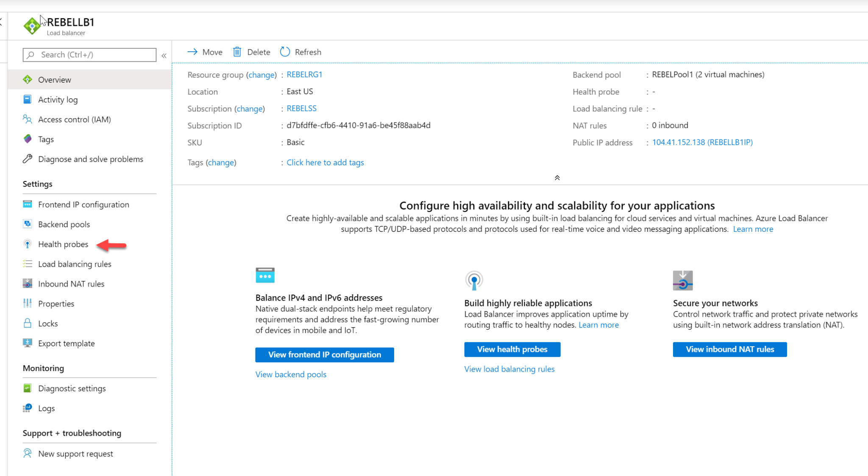Select the Tags icon in sidebar
Viewport: 868px width, 476px height.
[x=27, y=139]
